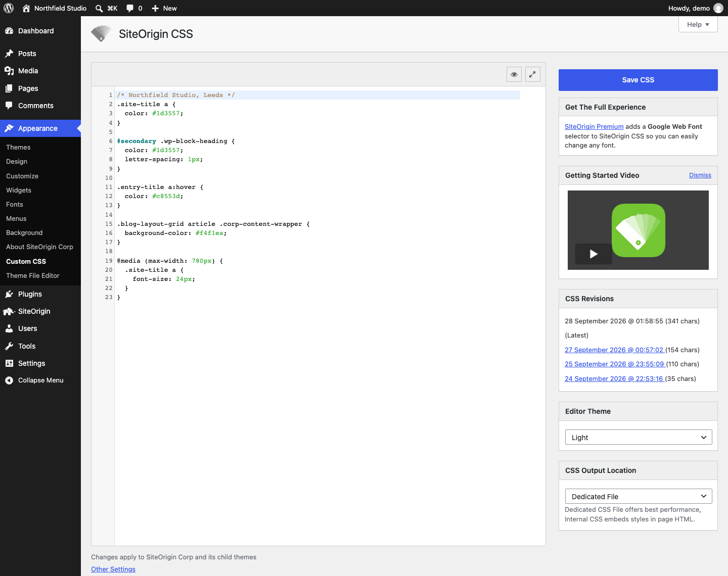
Task: Open the Editor Theme Light dropdown
Action: coord(639,438)
